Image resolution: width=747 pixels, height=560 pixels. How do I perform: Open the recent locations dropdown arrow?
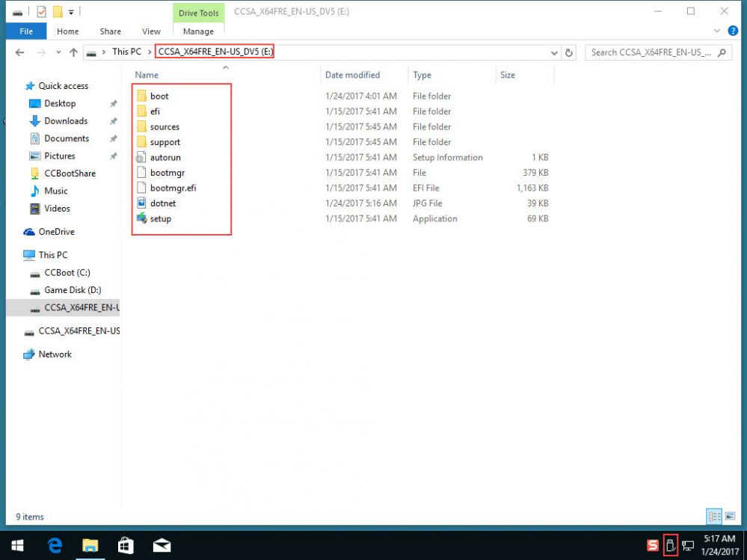coord(58,53)
